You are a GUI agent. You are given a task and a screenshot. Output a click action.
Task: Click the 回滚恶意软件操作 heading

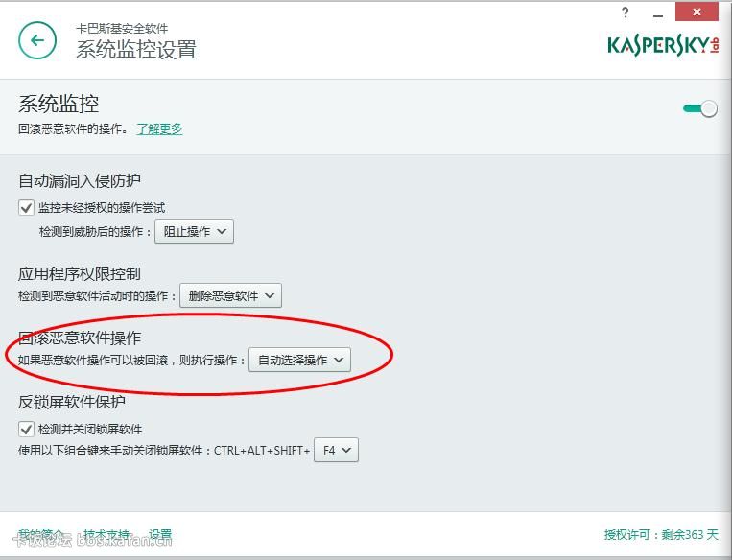(x=80, y=338)
